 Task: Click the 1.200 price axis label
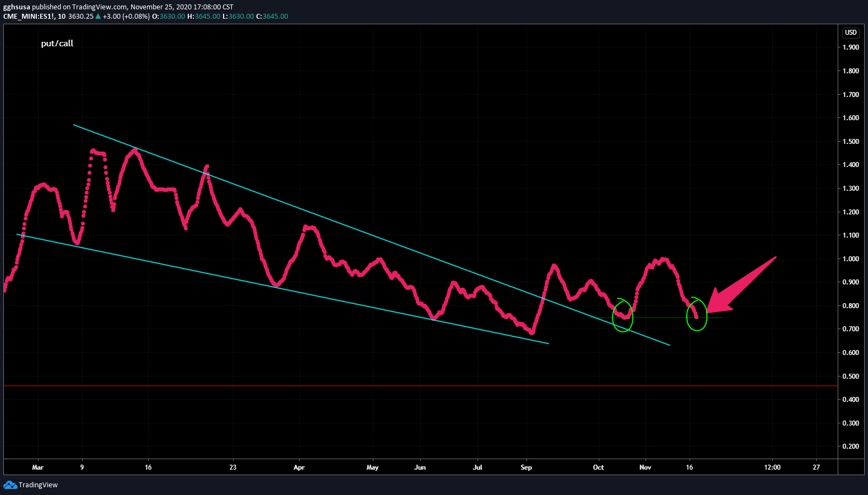tap(851, 212)
